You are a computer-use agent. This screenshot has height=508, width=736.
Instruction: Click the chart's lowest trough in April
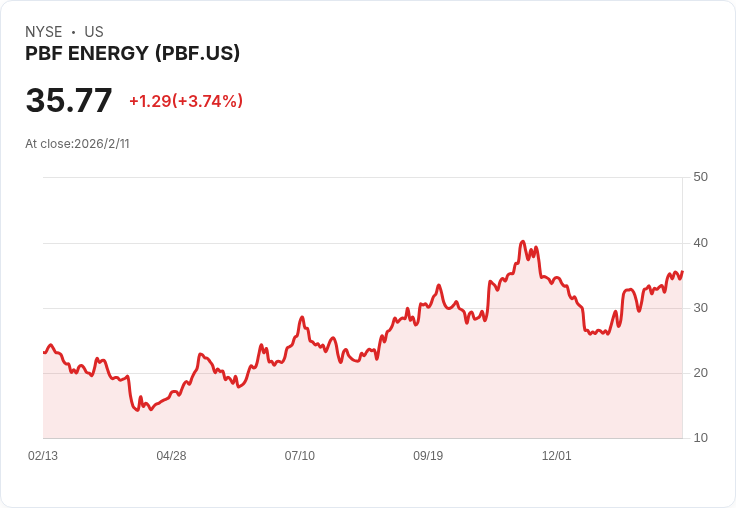tap(137, 410)
